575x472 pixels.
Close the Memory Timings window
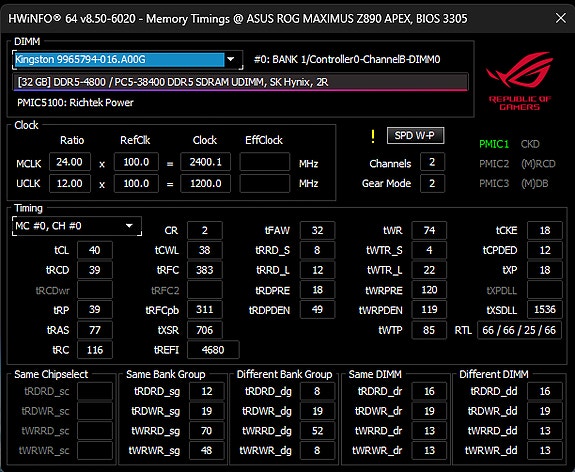coord(561,18)
